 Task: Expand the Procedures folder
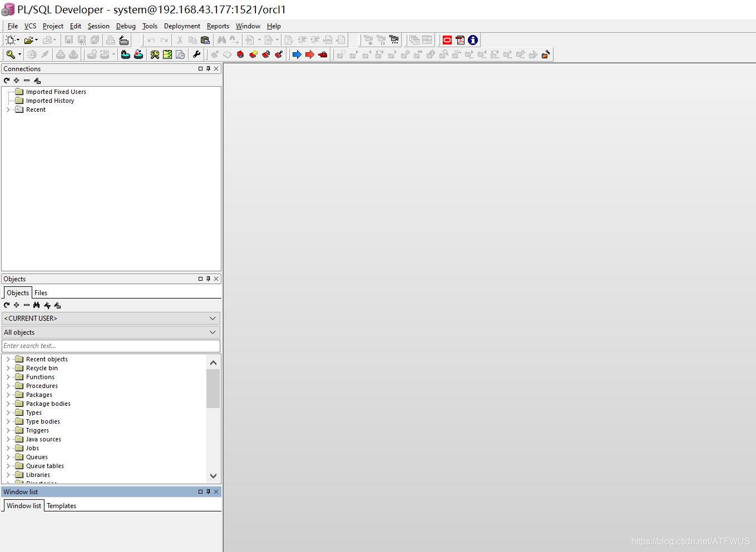8,386
